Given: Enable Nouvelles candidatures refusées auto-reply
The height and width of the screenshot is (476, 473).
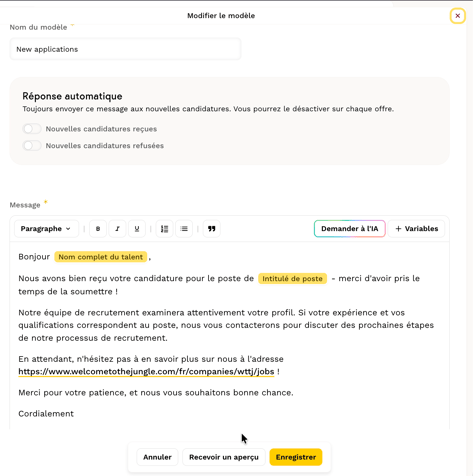Looking at the screenshot, I should 32,146.
